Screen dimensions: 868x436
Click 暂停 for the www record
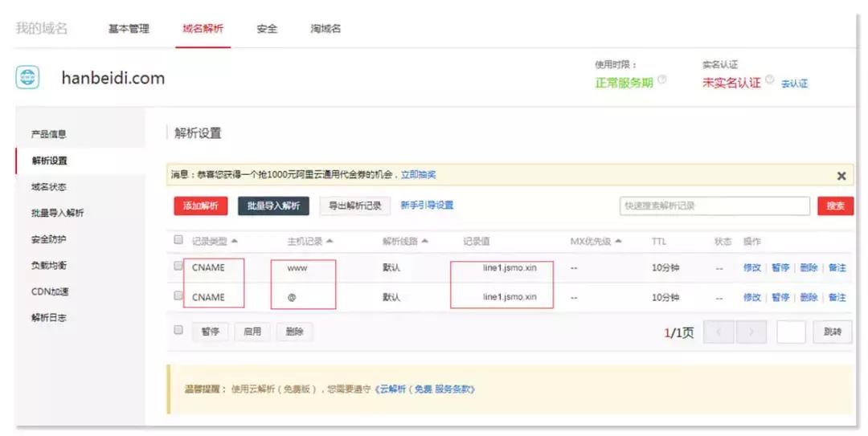(x=780, y=268)
